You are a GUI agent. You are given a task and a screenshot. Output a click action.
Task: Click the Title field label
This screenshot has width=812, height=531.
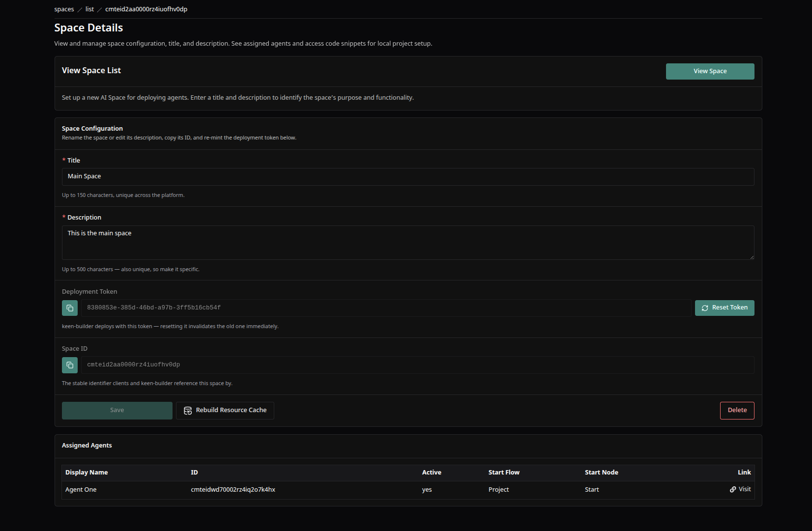point(74,161)
